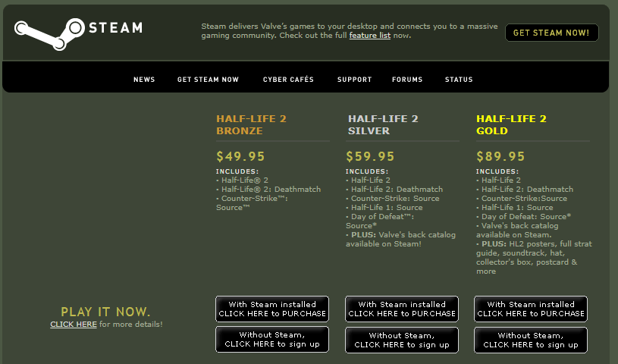Image resolution: width=618 pixels, height=364 pixels.
Task: Purchase Half-Life 2 Bronze with Steam installed
Action: [272, 309]
